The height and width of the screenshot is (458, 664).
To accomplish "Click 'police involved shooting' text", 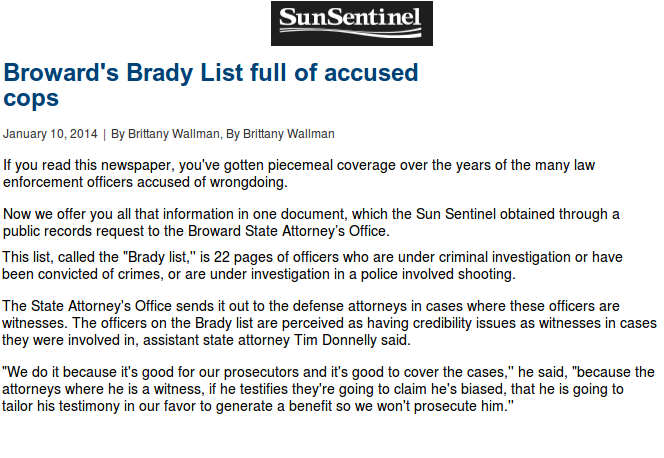I will coord(438,274).
